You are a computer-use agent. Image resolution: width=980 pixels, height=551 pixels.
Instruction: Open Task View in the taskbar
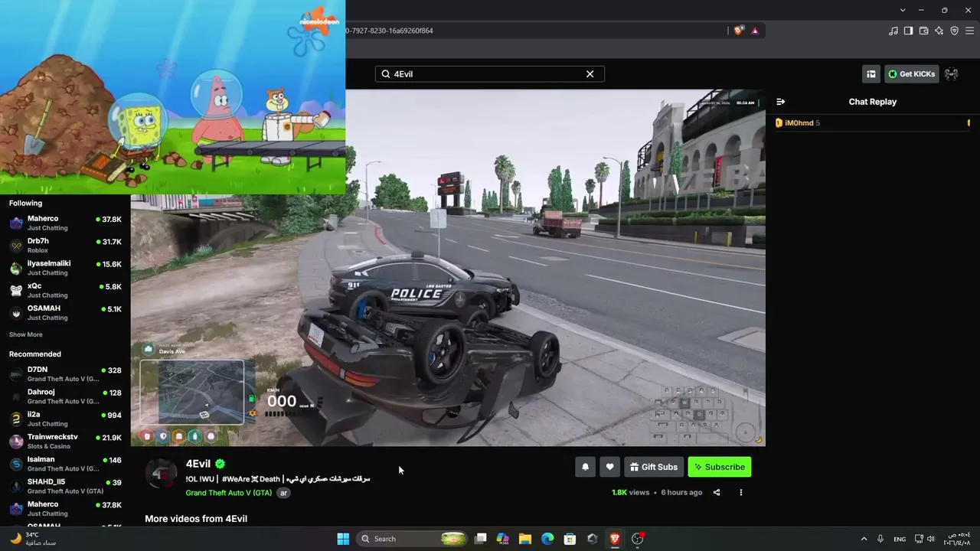coord(481,539)
